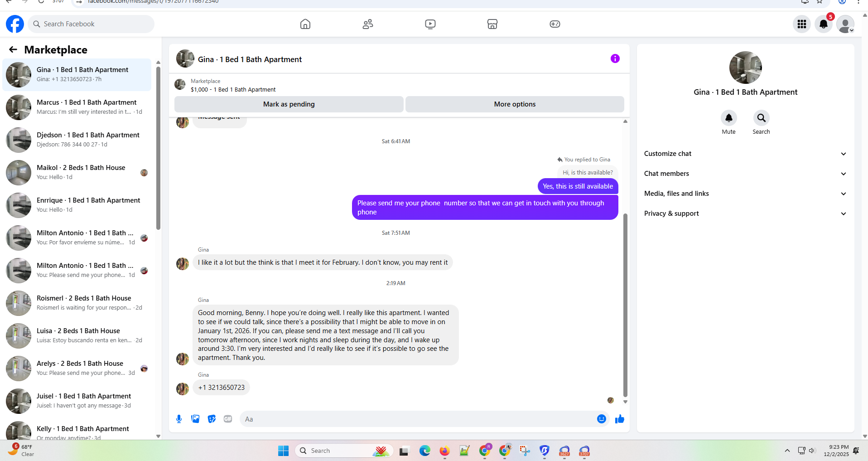Open Arelys 2 Beds 1 Bath House chat
Screen dimensions: 868x461
click(x=77, y=369)
